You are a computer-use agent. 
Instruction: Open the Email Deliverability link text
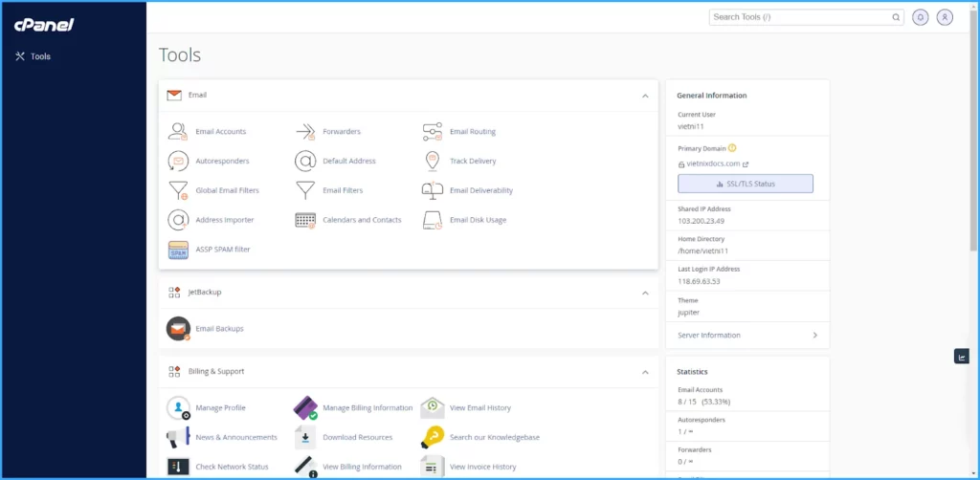point(481,190)
